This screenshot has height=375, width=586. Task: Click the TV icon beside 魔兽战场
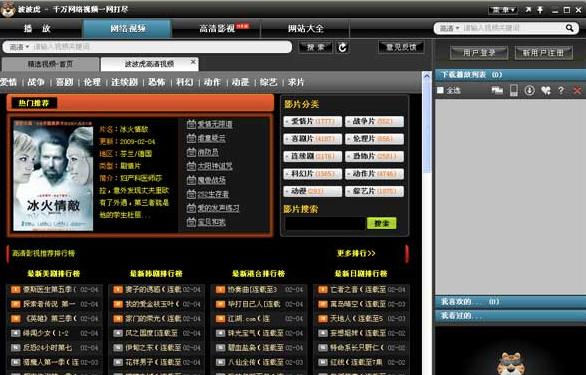coord(191,180)
